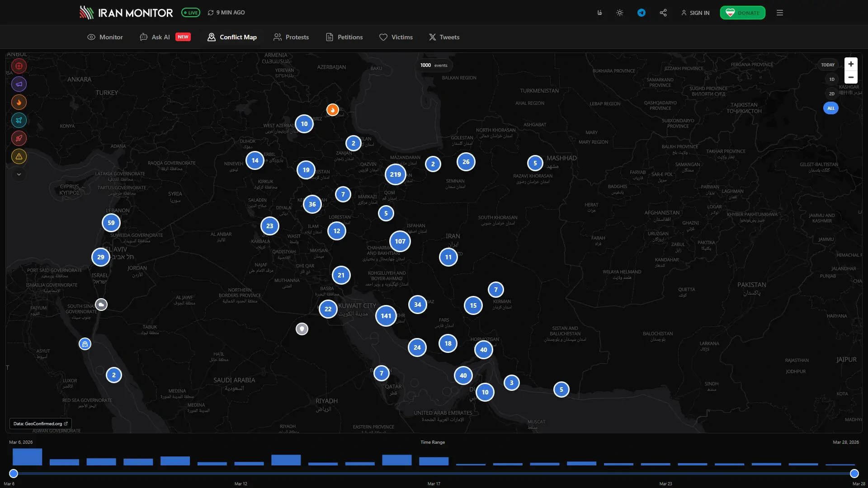Click the right timeline slider handle
868x488 pixels.
pos(854,474)
